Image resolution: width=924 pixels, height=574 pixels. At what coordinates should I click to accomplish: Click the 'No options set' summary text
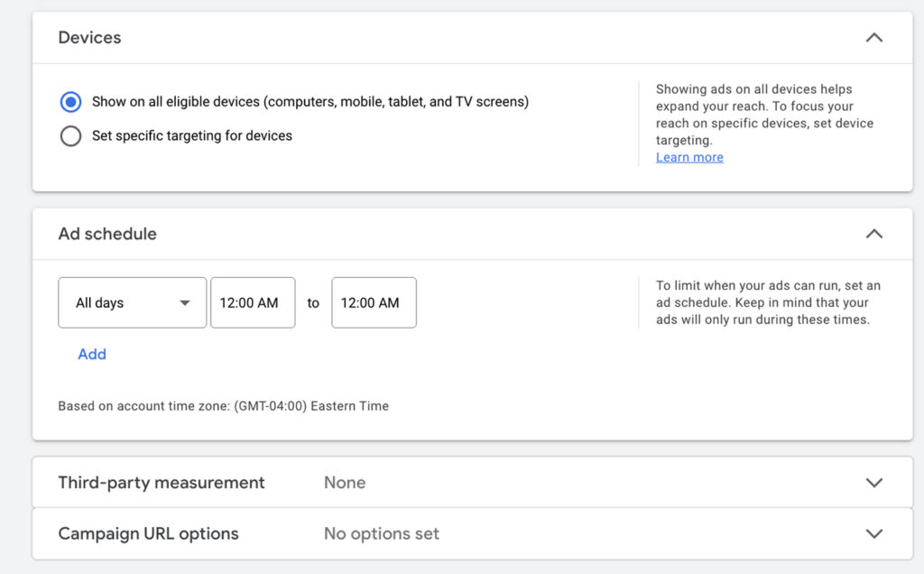(x=381, y=533)
